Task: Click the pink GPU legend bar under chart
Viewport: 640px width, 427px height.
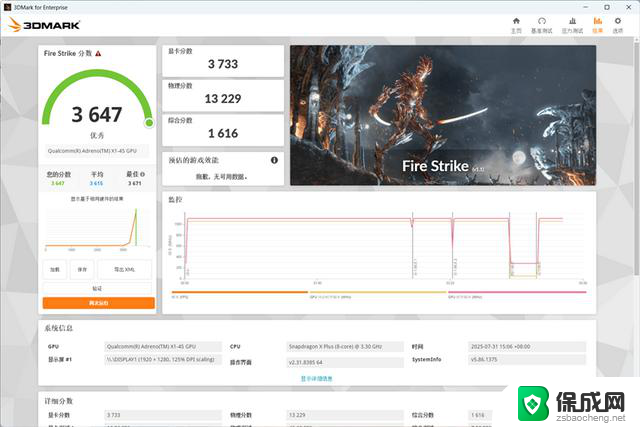Action: (x=517, y=292)
